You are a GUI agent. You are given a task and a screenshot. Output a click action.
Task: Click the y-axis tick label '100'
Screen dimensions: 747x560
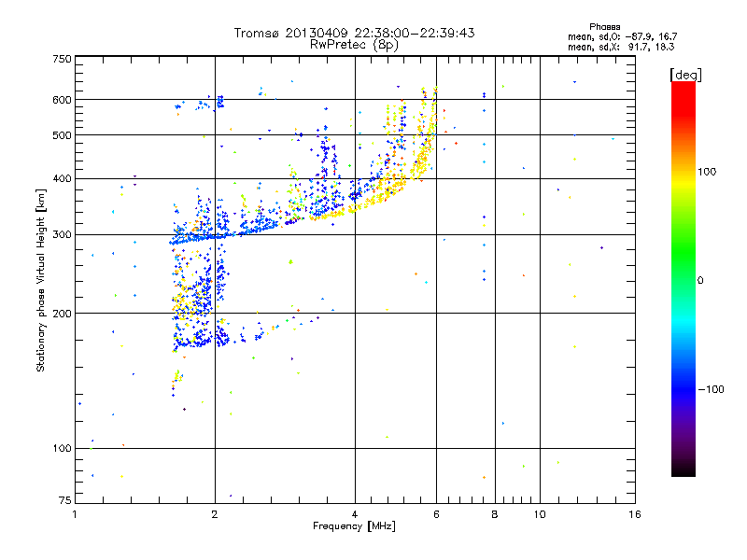click(63, 449)
